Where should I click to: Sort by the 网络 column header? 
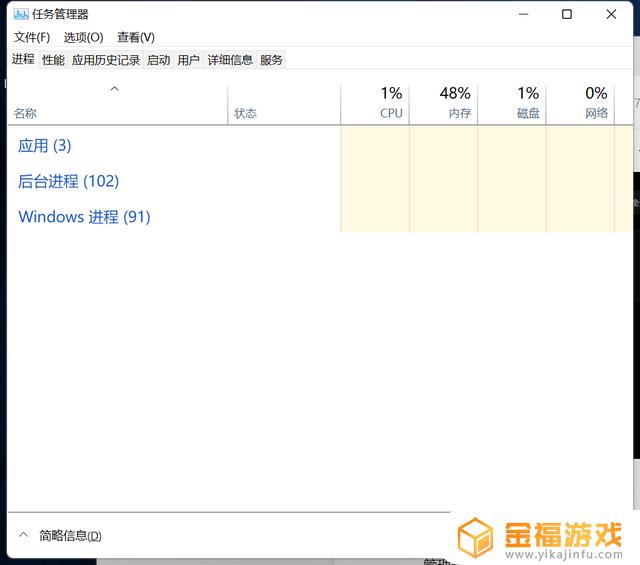click(581, 104)
